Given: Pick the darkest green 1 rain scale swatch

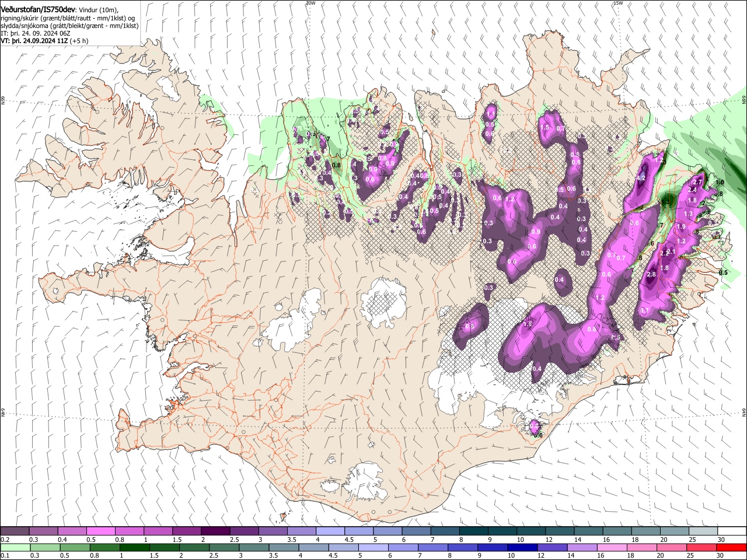Looking at the screenshot, I should click(134, 547).
